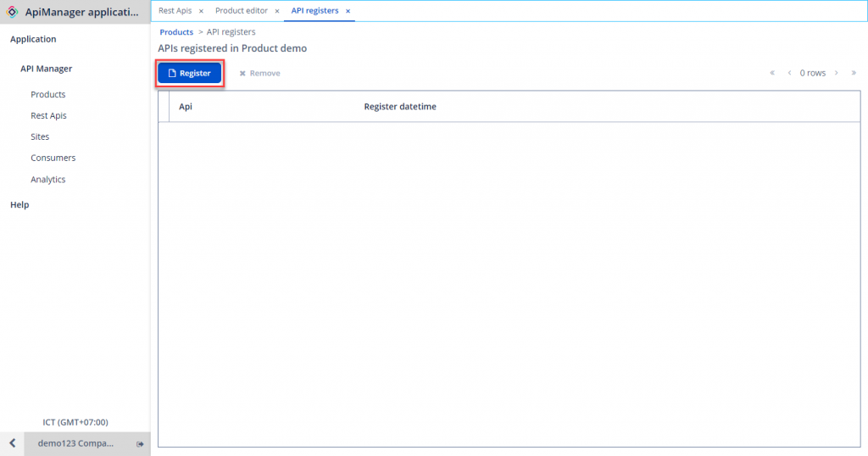Close the Product editor tab

277,11
